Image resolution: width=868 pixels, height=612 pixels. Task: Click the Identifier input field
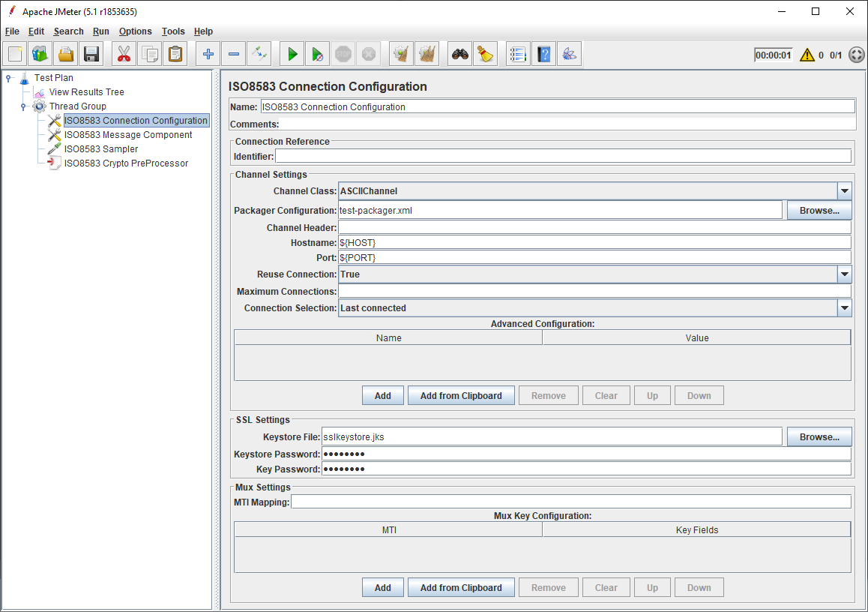[x=564, y=156]
